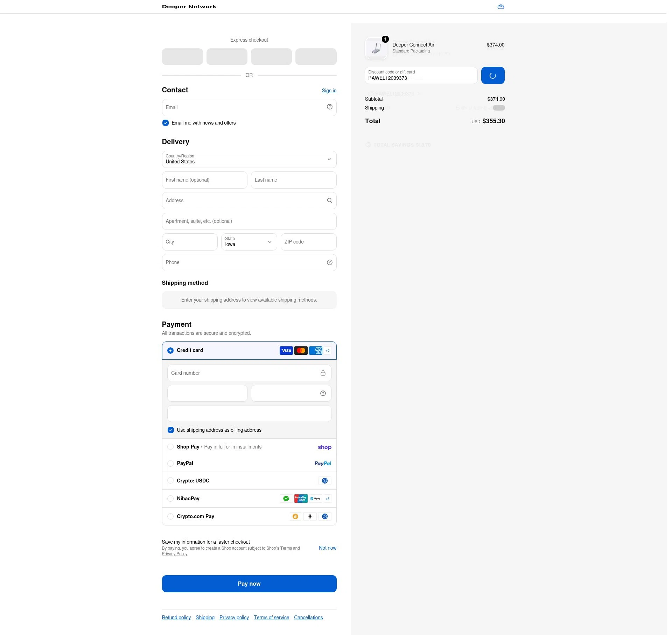
Task: Click the shipping methods notice message
Action: tap(249, 300)
